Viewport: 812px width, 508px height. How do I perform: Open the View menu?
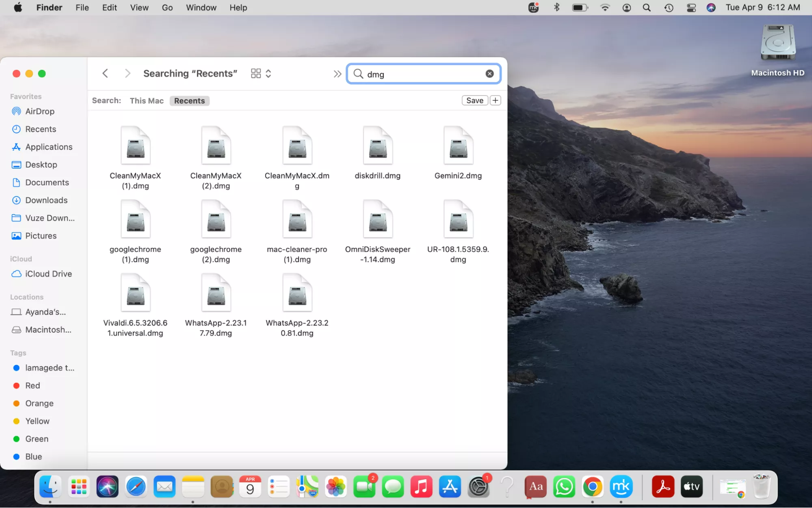(x=139, y=7)
